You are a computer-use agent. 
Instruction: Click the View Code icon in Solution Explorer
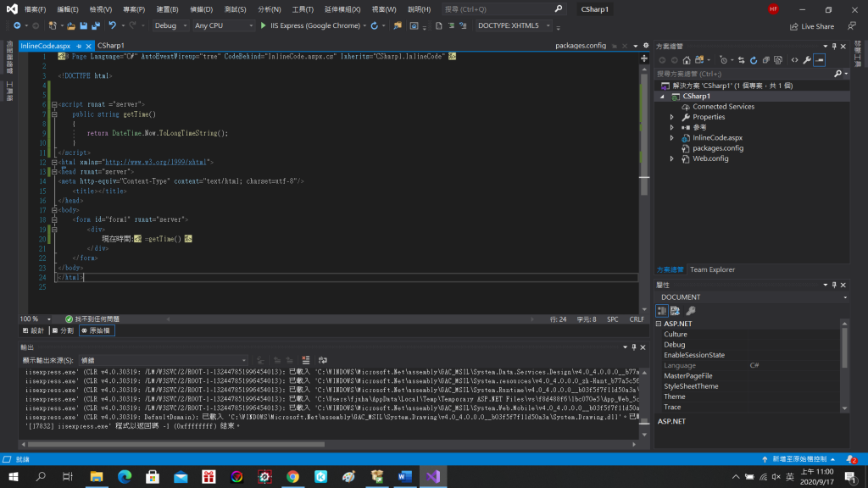[x=794, y=60]
